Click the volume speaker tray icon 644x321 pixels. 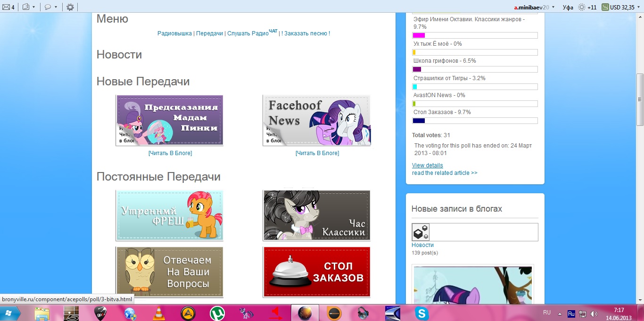tap(594, 313)
